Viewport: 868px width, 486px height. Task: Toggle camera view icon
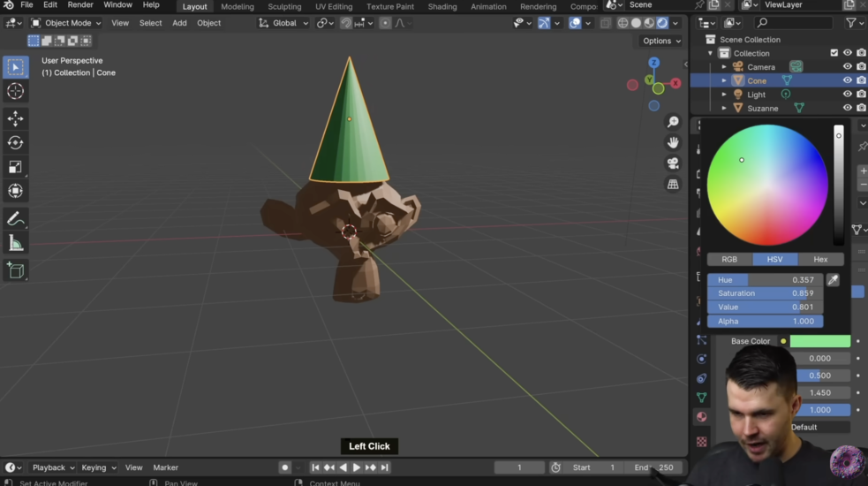pos(673,163)
